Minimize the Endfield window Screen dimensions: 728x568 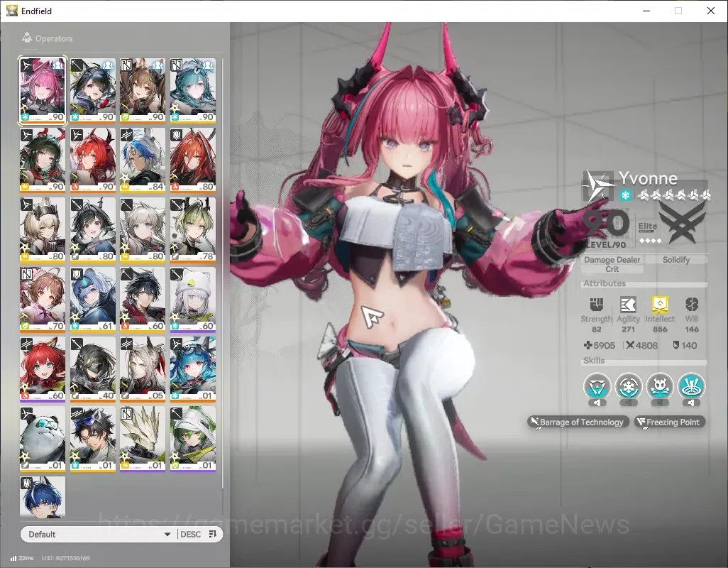coord(646,11)
